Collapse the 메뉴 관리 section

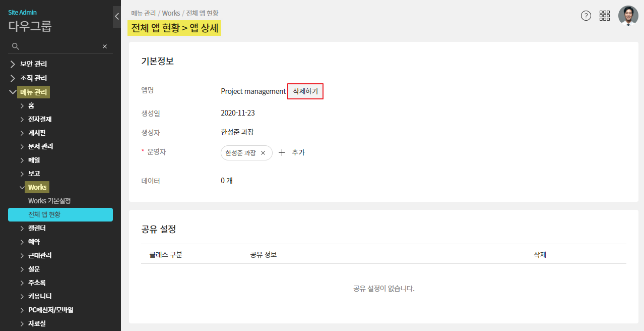13,92
